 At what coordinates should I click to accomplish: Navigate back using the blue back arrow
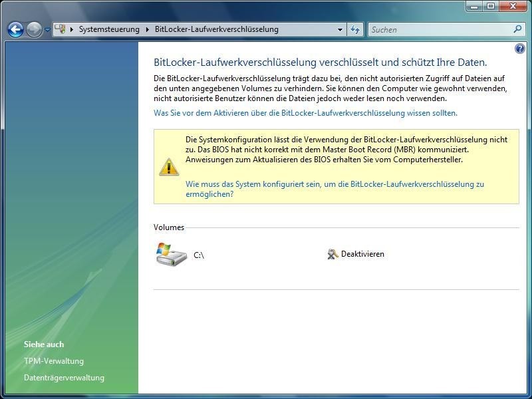[x=15, y=29]
